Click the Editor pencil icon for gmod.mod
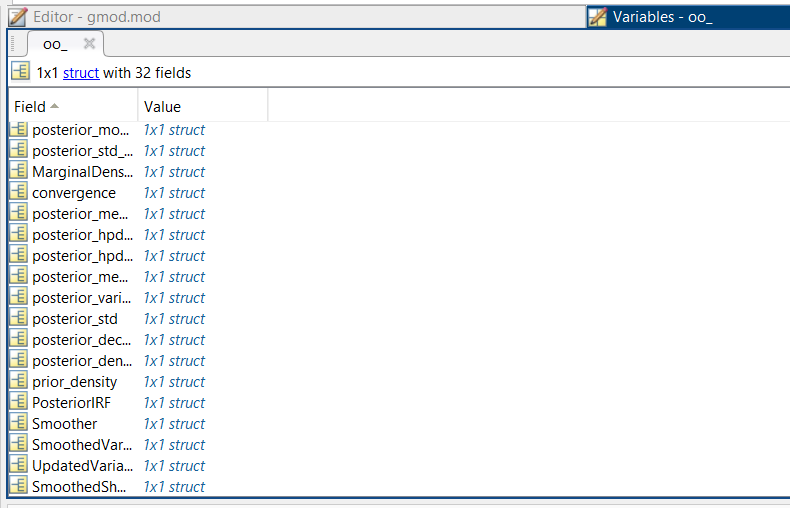This screenshot has width=790, height=508. coord(18,17)
